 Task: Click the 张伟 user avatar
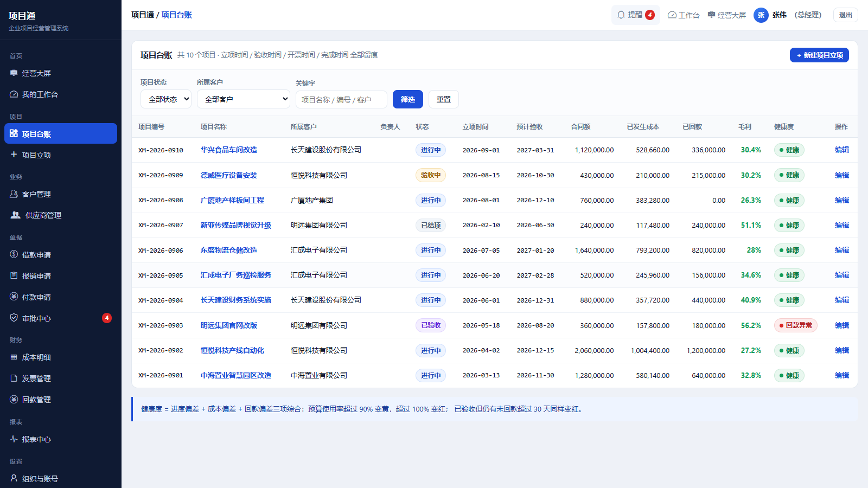pyautogui.click(x=761, y=15)
